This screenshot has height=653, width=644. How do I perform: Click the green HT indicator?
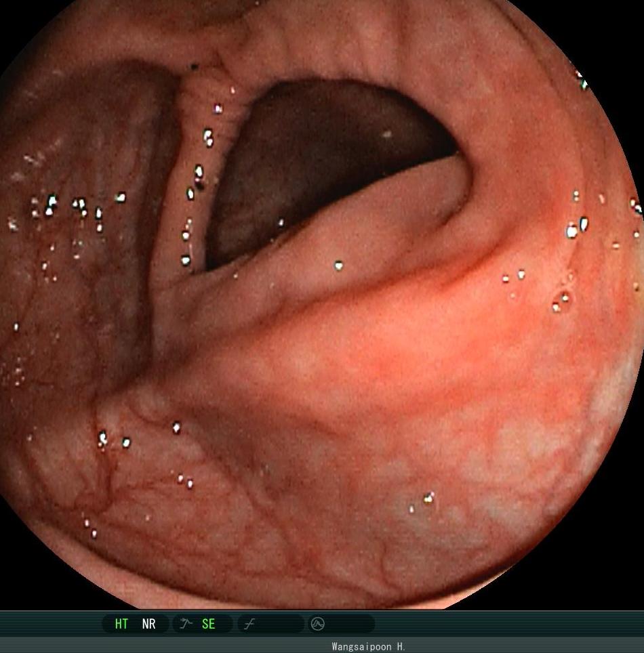[x=121, y=624]
